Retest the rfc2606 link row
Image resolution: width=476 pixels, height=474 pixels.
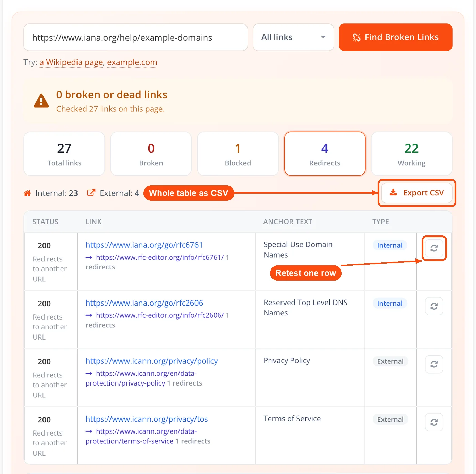click(434, 306)
